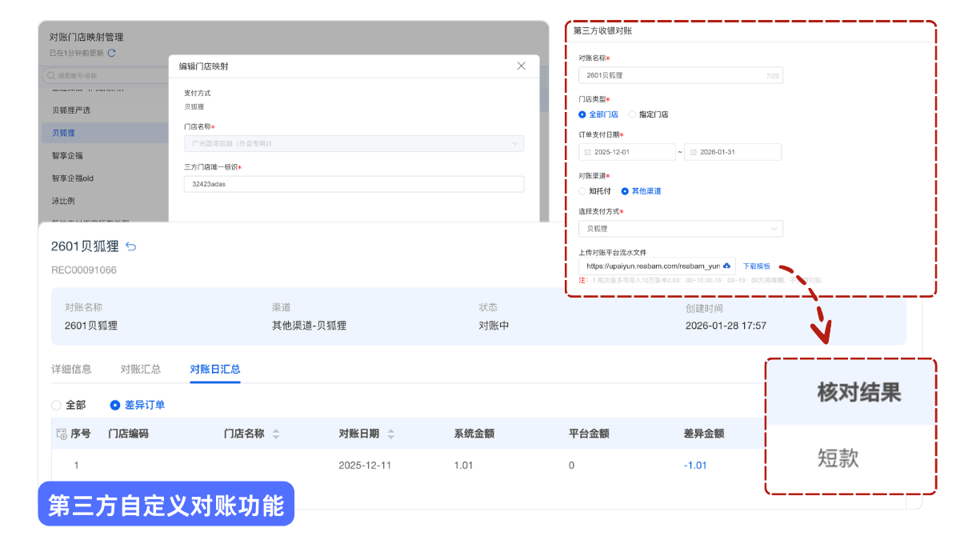The width and height of the screenshot is (960, 560).
Task: Click the refresh icon under 对账门店映射管理
Action: click(112, 53)
